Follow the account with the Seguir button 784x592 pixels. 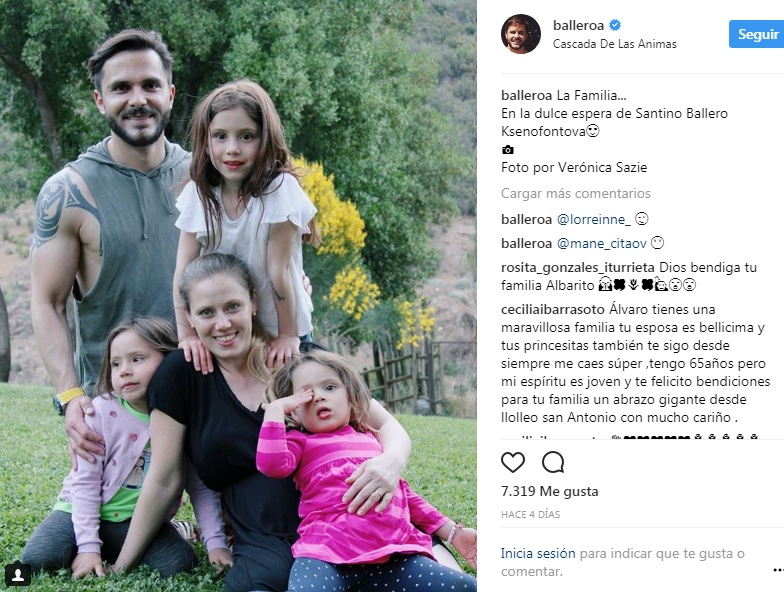coord(757,34)
